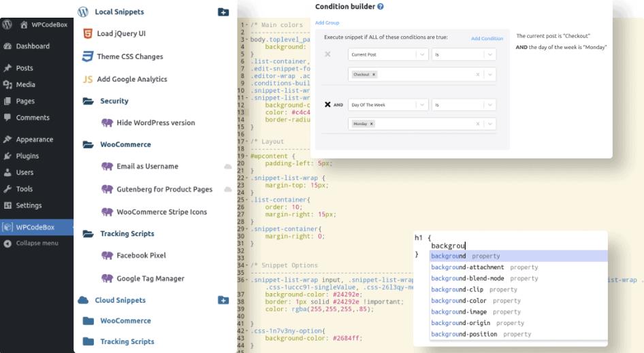Click the Add Group link
This screenshot has height=353, width=644.
327,23
